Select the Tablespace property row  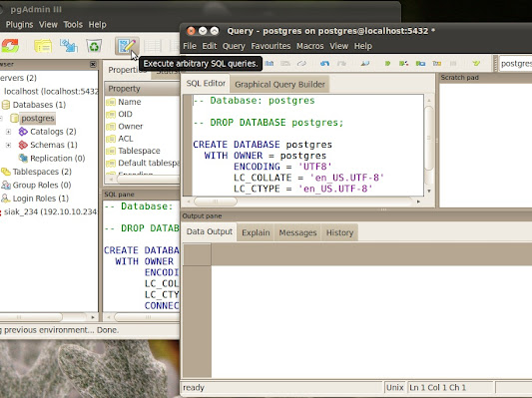(x=142, y=151)
